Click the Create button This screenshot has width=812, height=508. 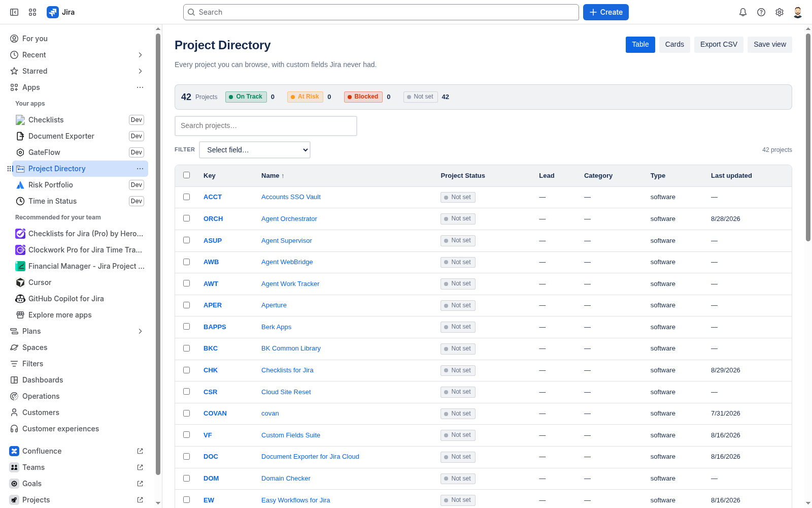(x=606, y=12)
